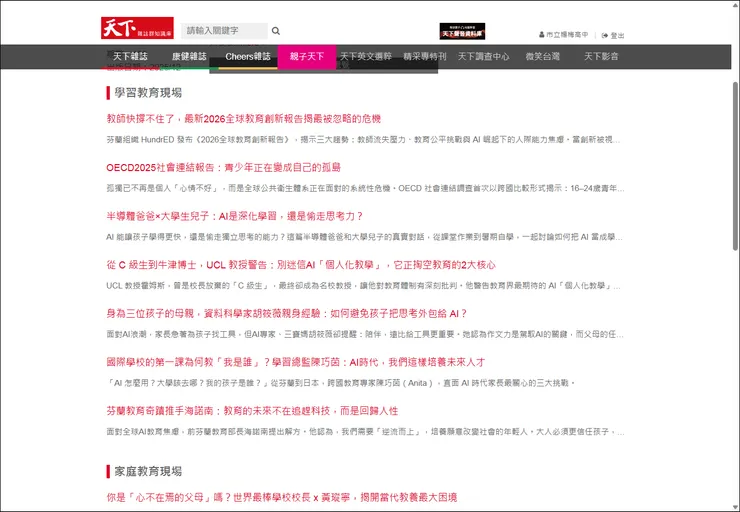Image resolution: width=740 pixels, height=512 pixels.
Task: Open the 康健雜誌 nav tab
Action: [x=189, y=57]
